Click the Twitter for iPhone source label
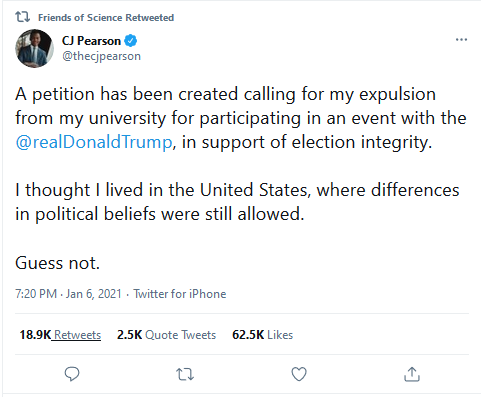This screenshot has height=397, width=481. pyautogui.click(x=180, y=294)
